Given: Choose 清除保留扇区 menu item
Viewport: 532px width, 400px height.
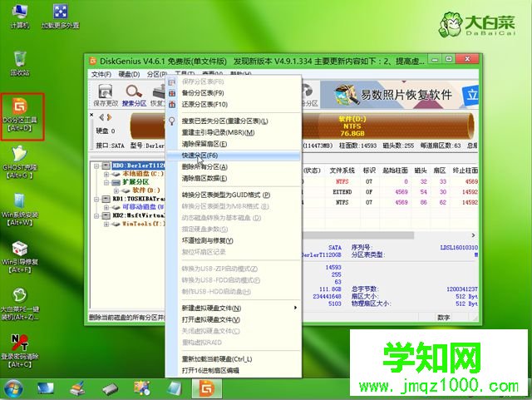Looking at the screenshot, I should (x=233, y=144).
